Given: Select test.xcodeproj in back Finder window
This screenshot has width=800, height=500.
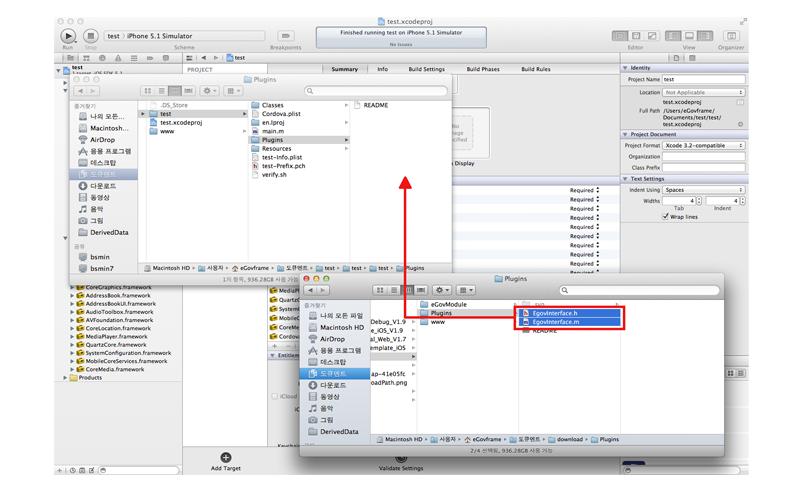Looking at the screenshot, I should coord(180,123).
